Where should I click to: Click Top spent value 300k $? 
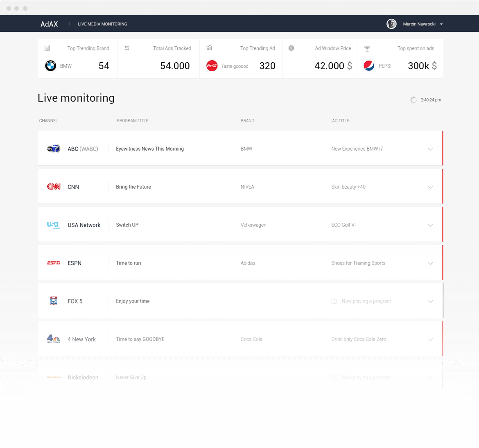[x=422, y=66]
